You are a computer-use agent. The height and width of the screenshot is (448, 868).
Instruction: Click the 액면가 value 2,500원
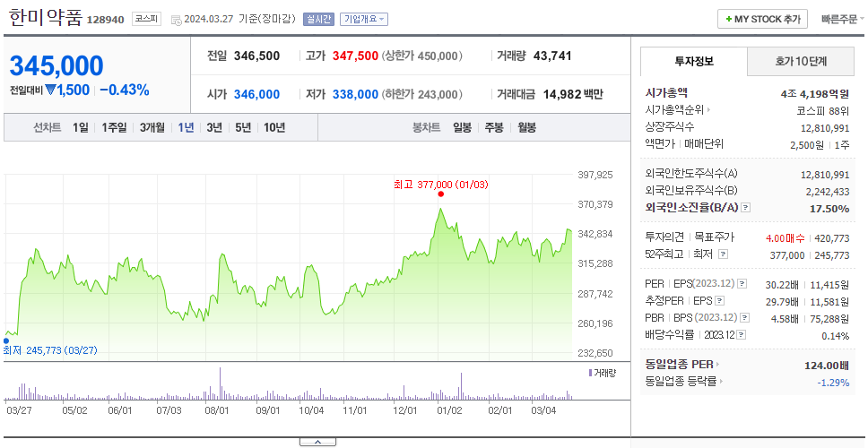coord(807,145)
